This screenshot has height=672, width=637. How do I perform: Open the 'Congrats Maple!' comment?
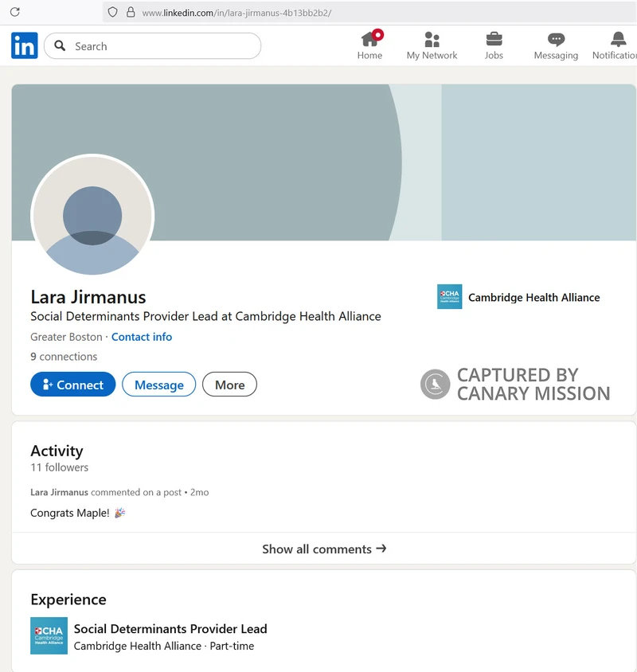(x=77, y=513)
